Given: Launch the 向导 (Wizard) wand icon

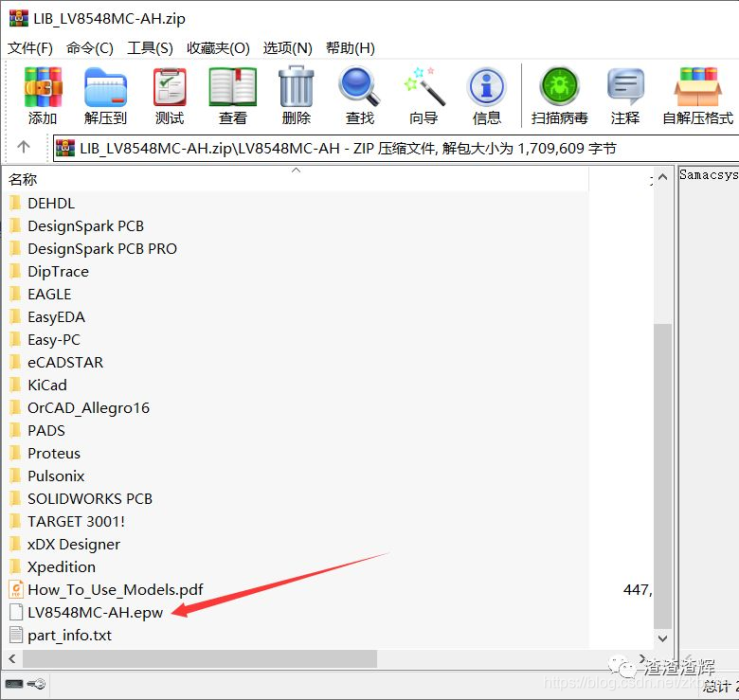Looking at the screenshot, I should point(424,96).
